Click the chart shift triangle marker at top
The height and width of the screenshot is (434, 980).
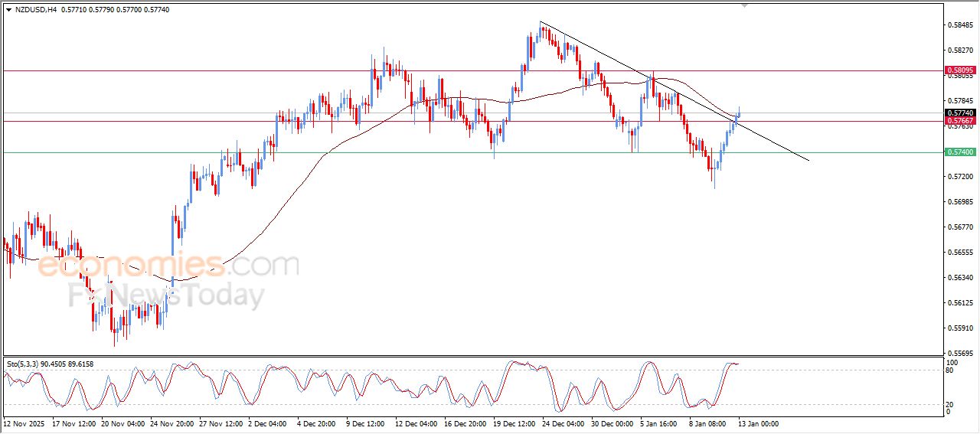(745, 5)
